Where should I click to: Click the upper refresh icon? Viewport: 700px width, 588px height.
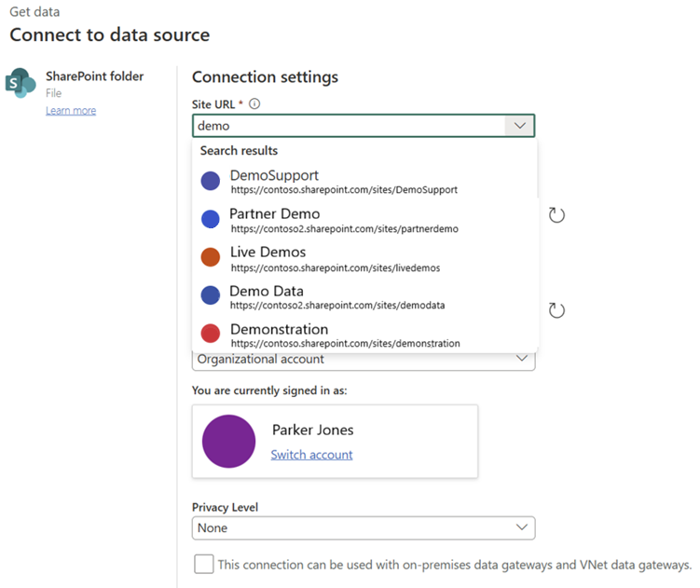point(556,215)
